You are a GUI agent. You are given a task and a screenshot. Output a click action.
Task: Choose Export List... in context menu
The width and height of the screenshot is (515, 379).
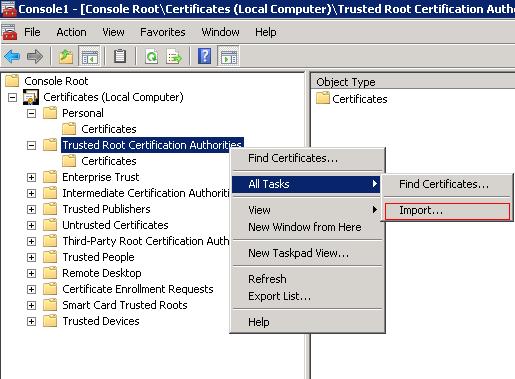click(308, 296)
